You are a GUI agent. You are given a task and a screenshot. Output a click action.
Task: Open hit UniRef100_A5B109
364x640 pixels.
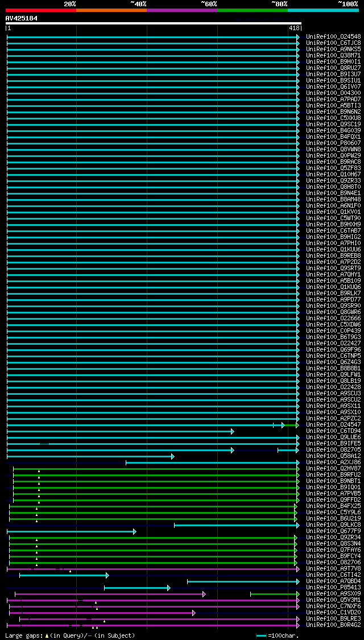coord(333,281)
